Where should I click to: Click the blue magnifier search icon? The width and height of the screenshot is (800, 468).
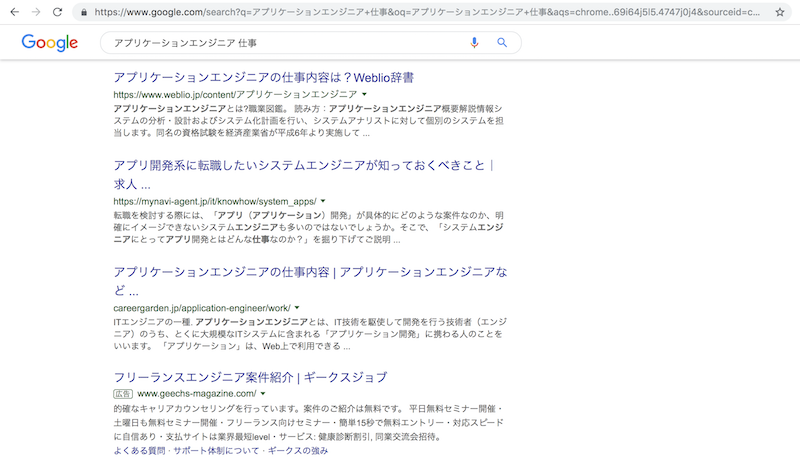(502, 43)
